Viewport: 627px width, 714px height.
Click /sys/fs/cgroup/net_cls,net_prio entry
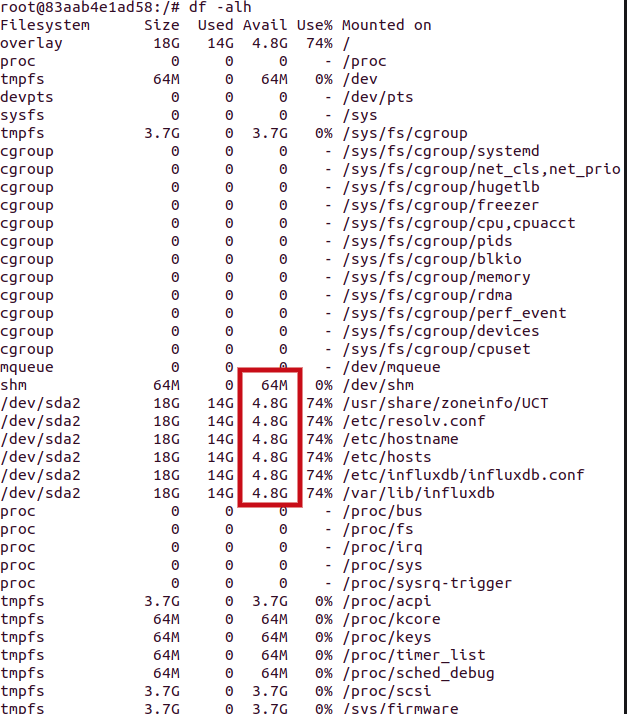click(481, 169)
